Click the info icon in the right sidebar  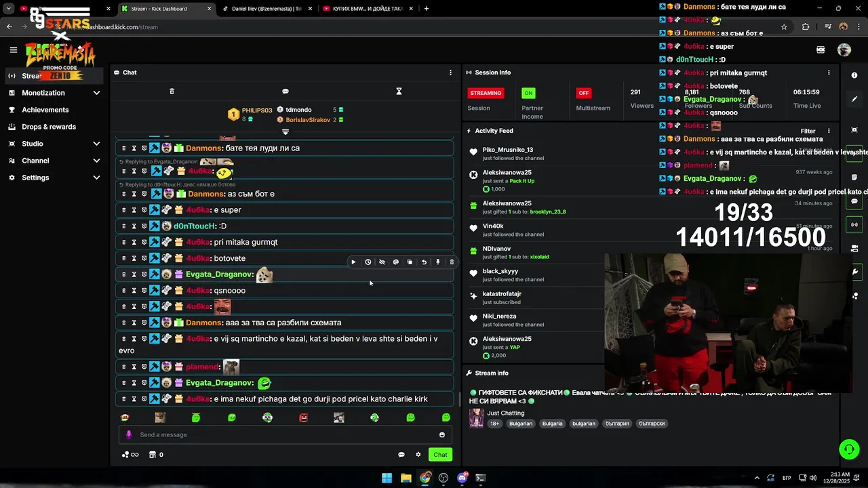point(854,75)
